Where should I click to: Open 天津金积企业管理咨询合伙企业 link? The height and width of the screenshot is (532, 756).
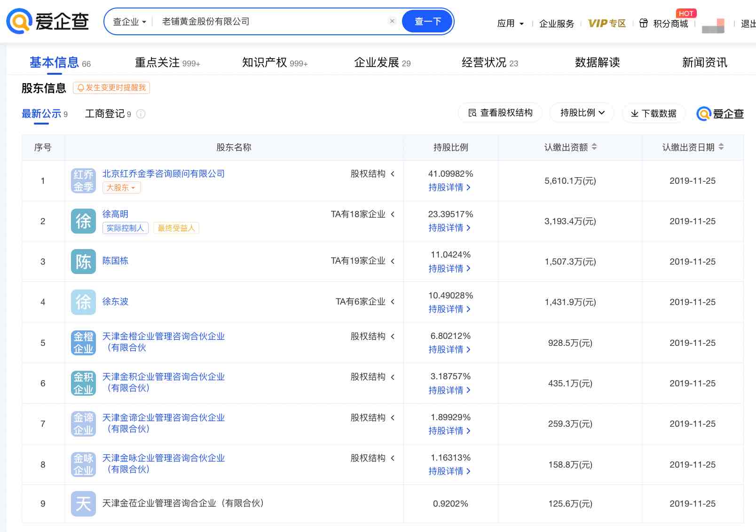click(x=163, y=382)
